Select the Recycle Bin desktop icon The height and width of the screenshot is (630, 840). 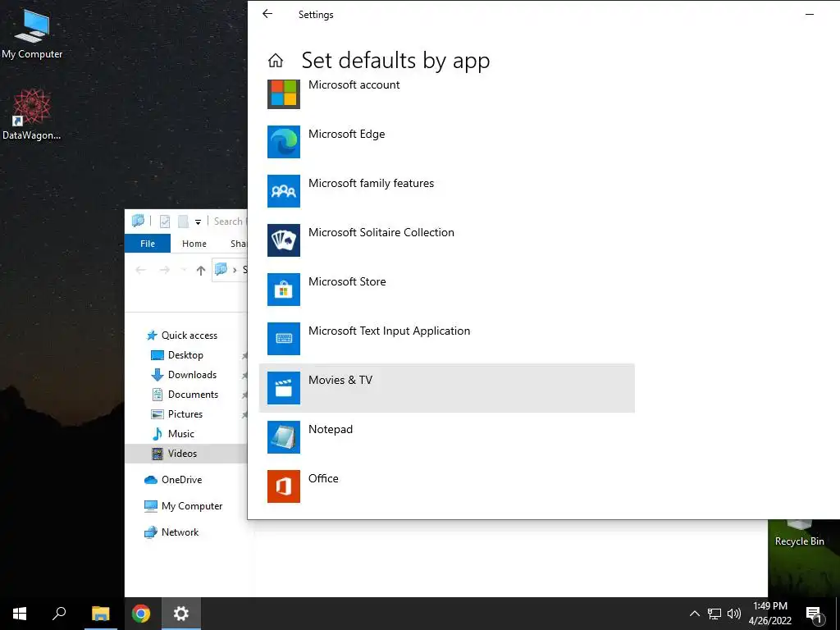point(799,533)
